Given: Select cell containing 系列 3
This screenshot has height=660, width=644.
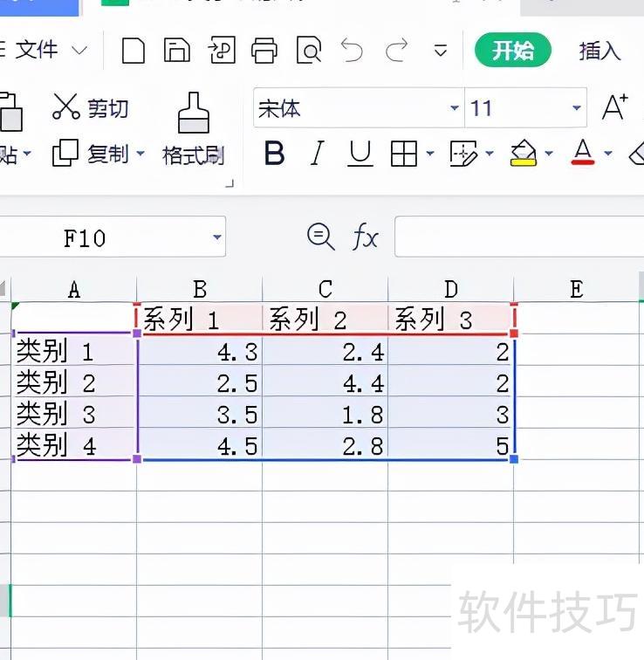Looking at the screenshot, I should tap(451, 318).
